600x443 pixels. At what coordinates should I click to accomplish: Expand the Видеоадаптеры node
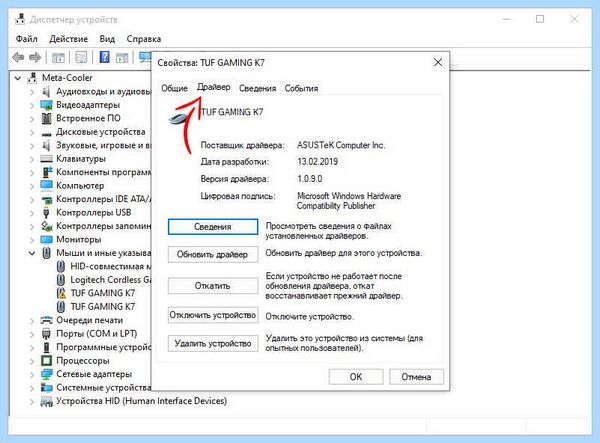coord(32,105)
